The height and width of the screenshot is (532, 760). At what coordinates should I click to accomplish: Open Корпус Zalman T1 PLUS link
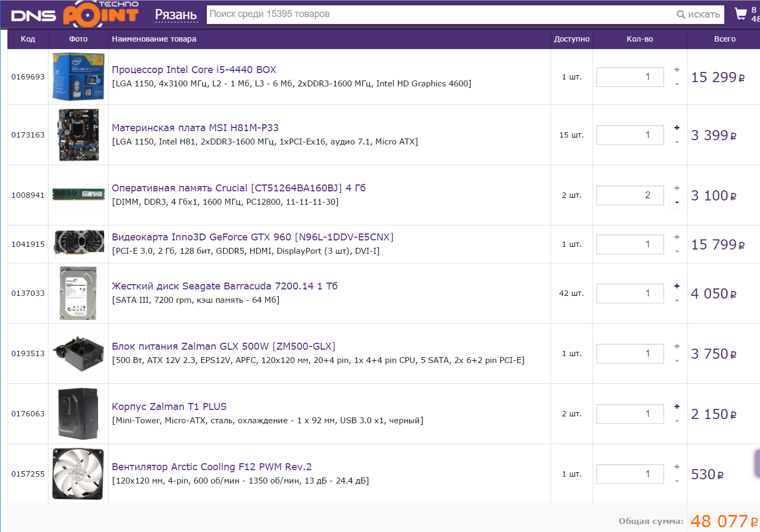point(169,407)
